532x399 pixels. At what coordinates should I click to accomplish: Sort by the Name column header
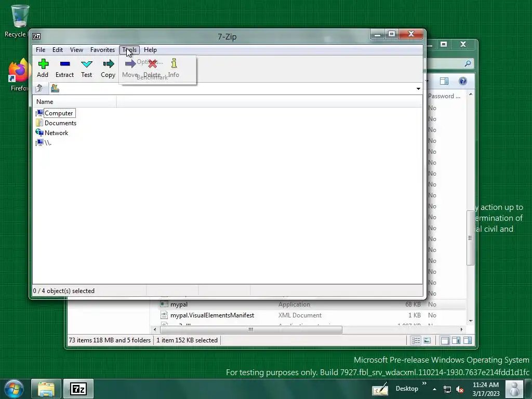click(x=74, y=102)
